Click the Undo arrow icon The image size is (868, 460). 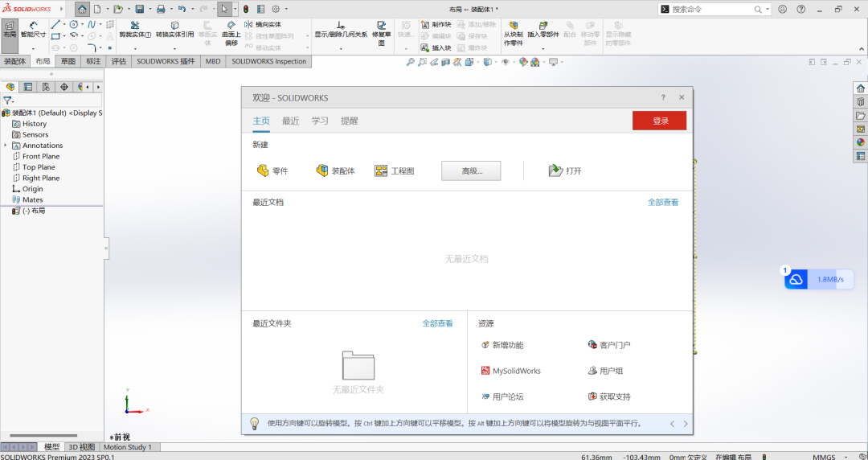(x=182, y=9)
